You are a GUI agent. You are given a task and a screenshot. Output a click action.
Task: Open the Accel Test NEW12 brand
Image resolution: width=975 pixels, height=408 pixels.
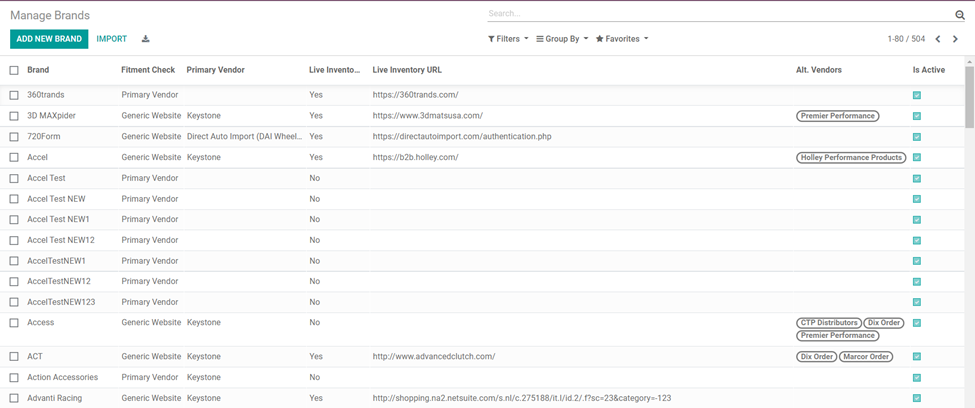[x=61, y=240]
